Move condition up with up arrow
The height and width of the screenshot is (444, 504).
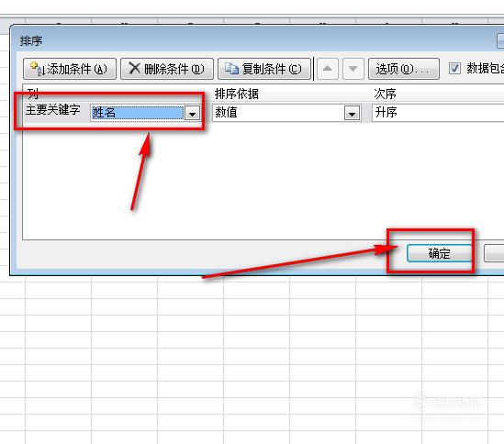[x=327, y=69]
